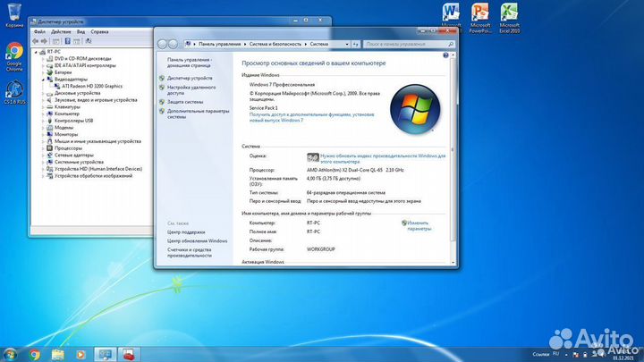Click Панель управления in the breadcrumb
644x362 pixels.
click(x=220, y=44)
